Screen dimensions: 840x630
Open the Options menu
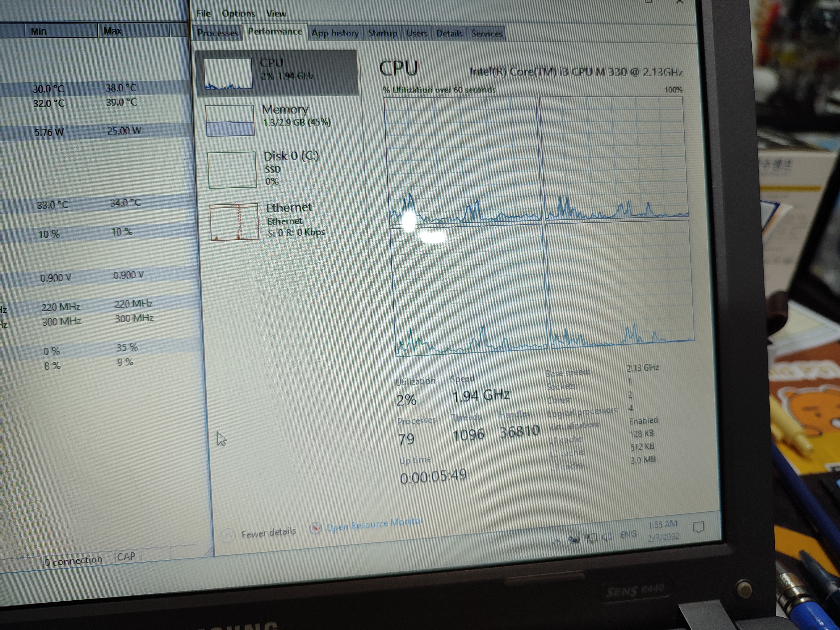coord(239,13)
